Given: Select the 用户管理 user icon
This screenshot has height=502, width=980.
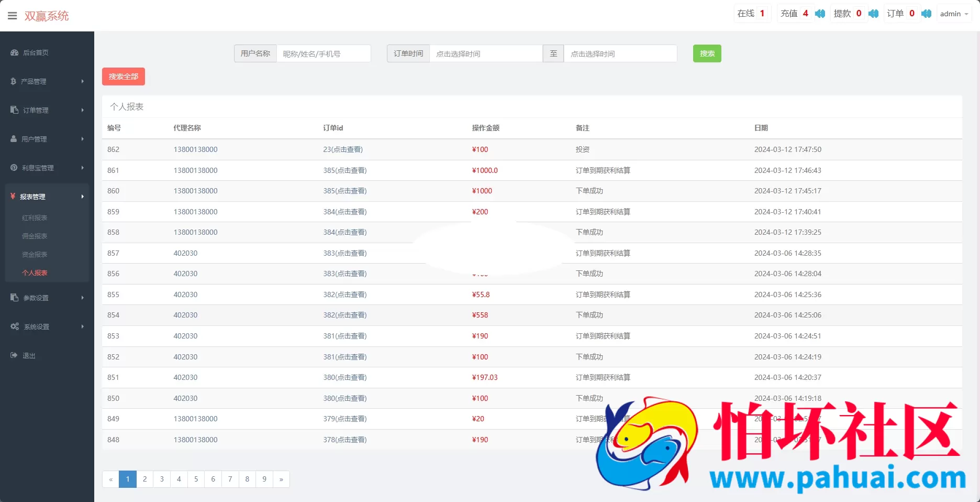Looking at the screenshot, I should pos(13,139).
